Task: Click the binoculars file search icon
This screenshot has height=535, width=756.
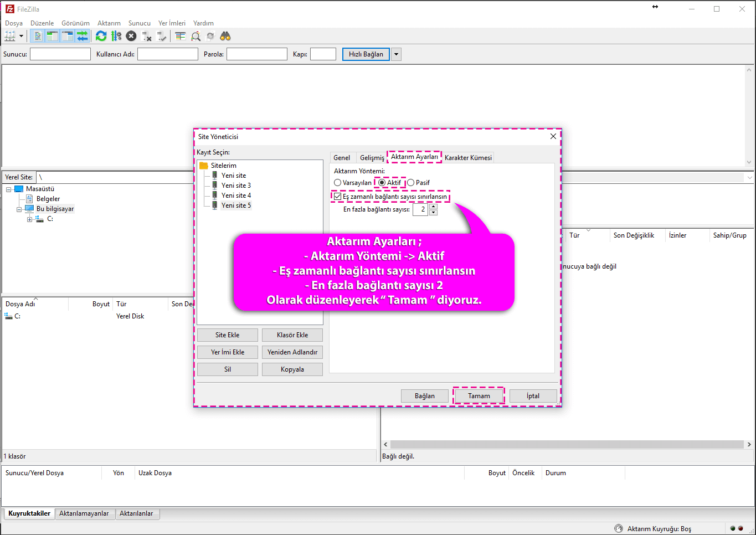Action: coord(225,37)
